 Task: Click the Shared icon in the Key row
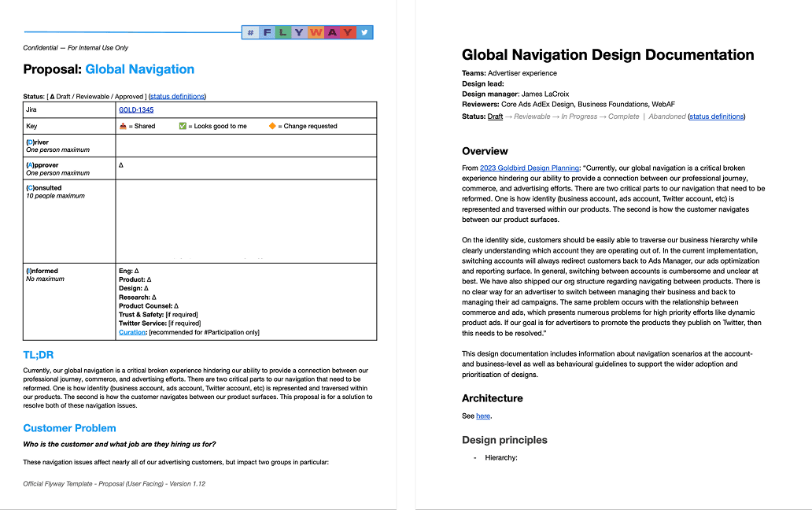123,126
